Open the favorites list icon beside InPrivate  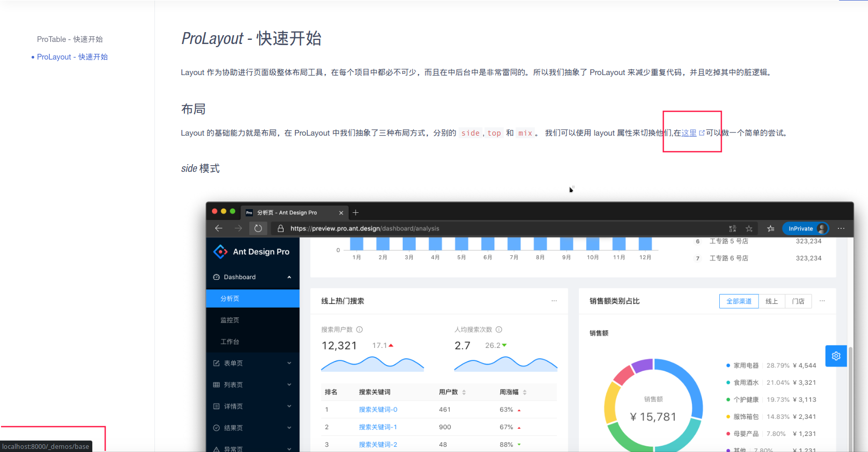click(x=771, y=228)
